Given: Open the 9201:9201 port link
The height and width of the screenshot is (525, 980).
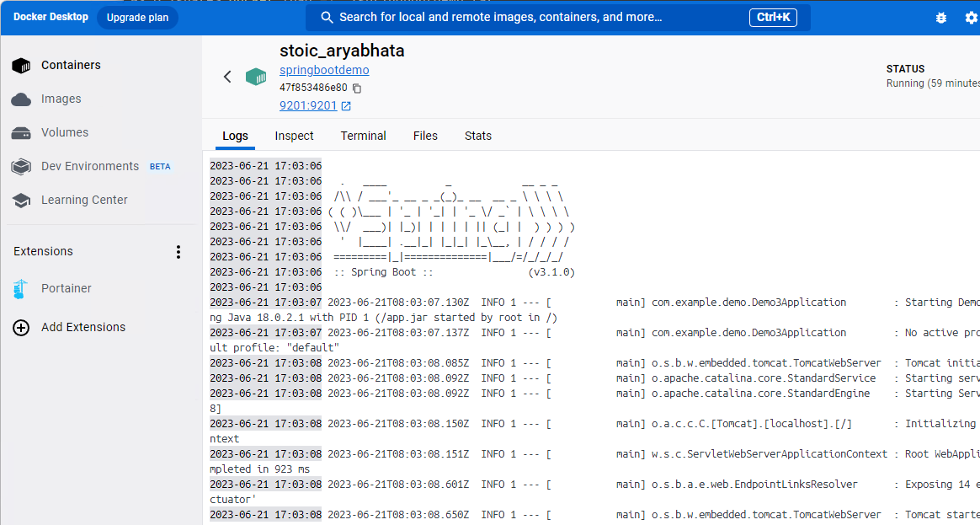Looking at the screenshot, I should (308, 105).
